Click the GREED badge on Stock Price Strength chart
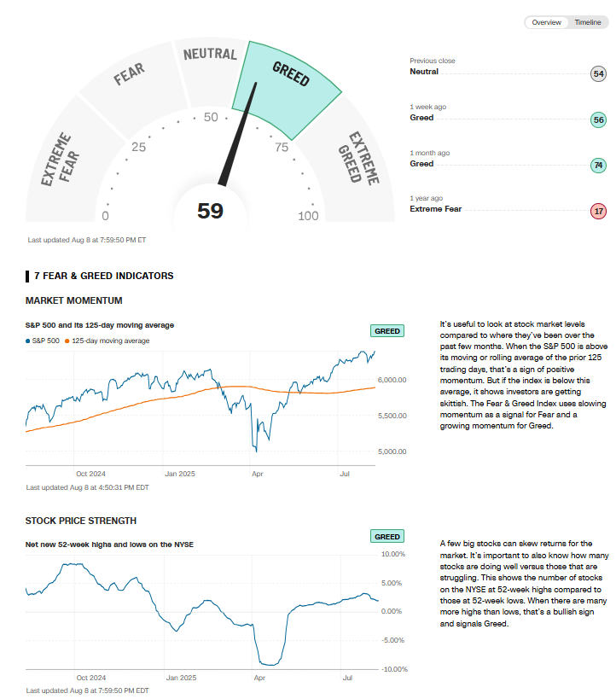 pyautogui.click(x=387, y=537)
